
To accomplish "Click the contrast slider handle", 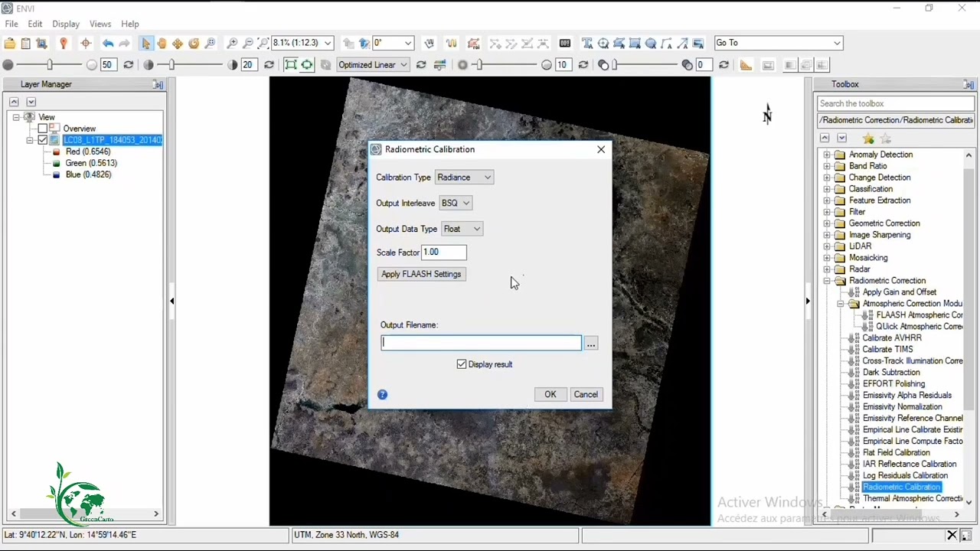I will pyautogui.click(x=171, y=65).
